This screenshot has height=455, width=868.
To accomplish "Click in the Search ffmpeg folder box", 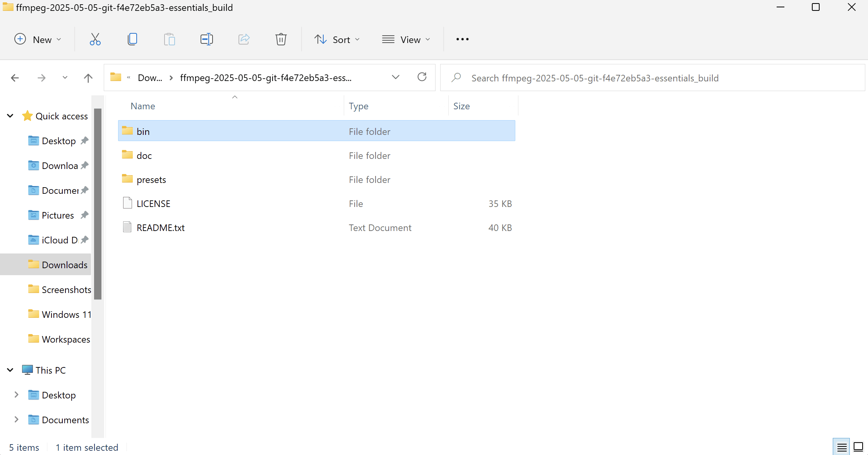I will click(652, 78).
